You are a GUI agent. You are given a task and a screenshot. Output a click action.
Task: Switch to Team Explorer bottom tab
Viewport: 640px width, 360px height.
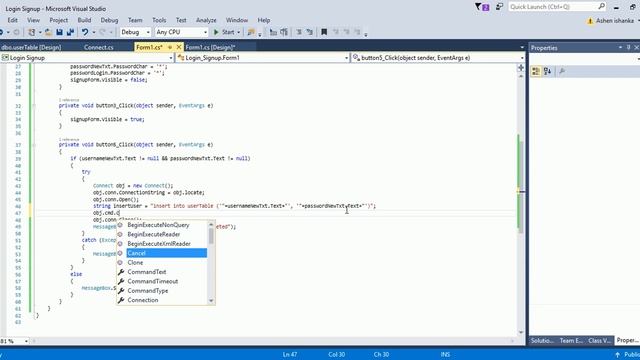[571, 340]
